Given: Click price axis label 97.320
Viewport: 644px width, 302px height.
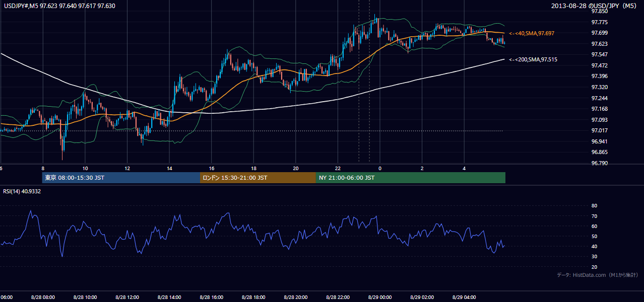Looking at the screenshot, I should click(x=599, y=87).
